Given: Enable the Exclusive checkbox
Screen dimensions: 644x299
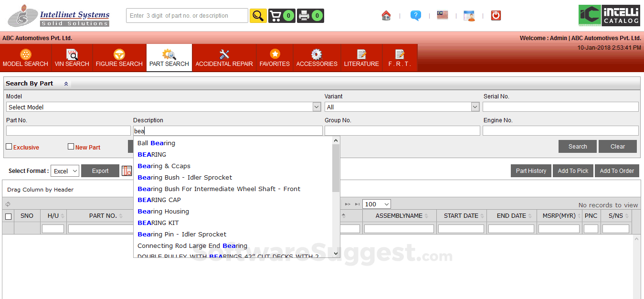Looking at the screenshot, I should tap(9, 147).
